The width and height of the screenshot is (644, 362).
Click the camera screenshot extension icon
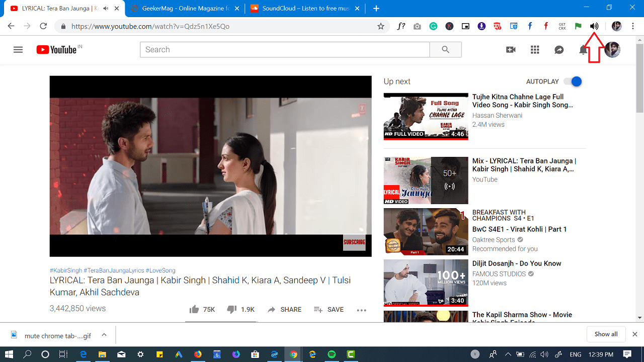pos(417,26)
